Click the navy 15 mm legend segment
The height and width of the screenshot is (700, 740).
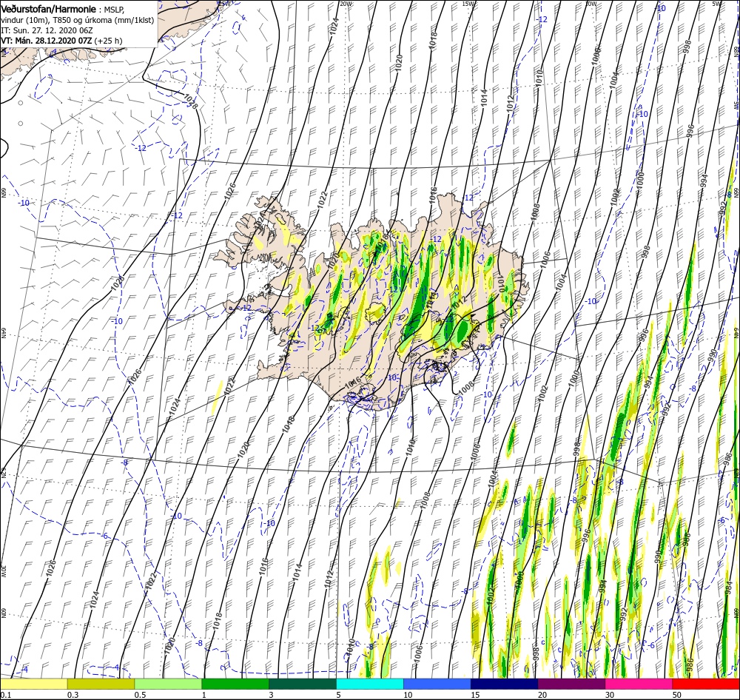pos(504,684)
